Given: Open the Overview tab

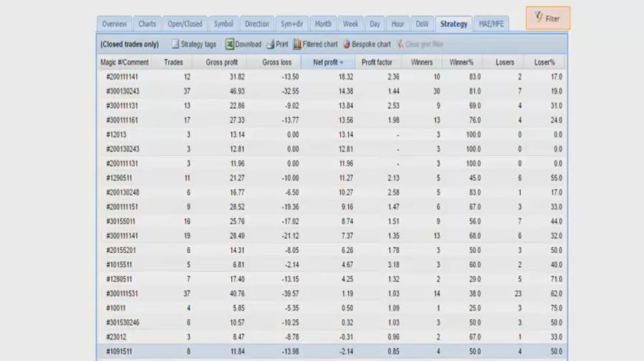Looking at the screenshot, I should pos(115,23).
